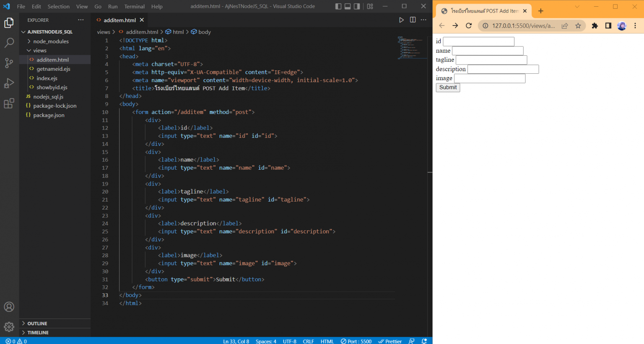The height and width of the screenshot is (344, 644).
Task: Open Run and Debug view icon
Action: [9, 83]
